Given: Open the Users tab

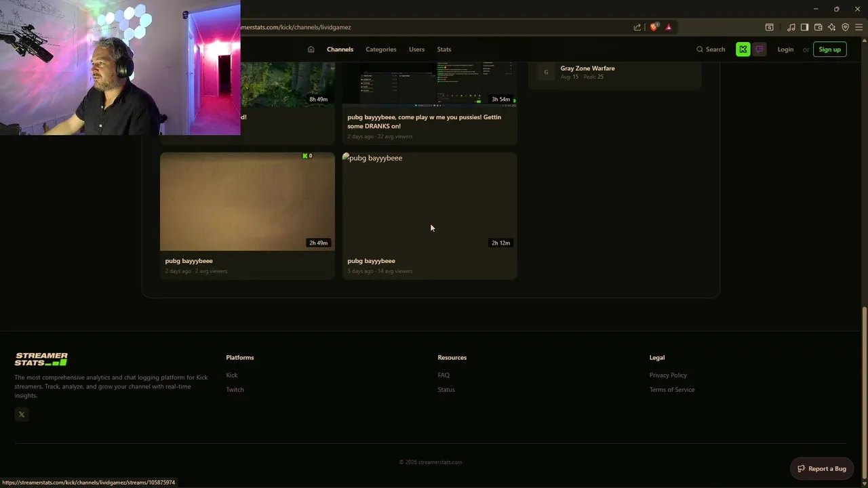Looking at the screenshot, I should click(416, 49).
